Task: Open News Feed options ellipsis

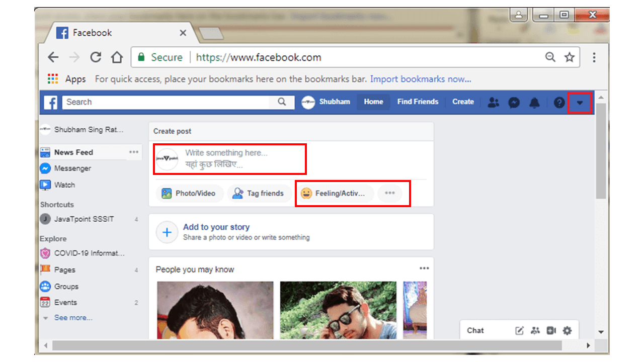Action: (133, 152)
